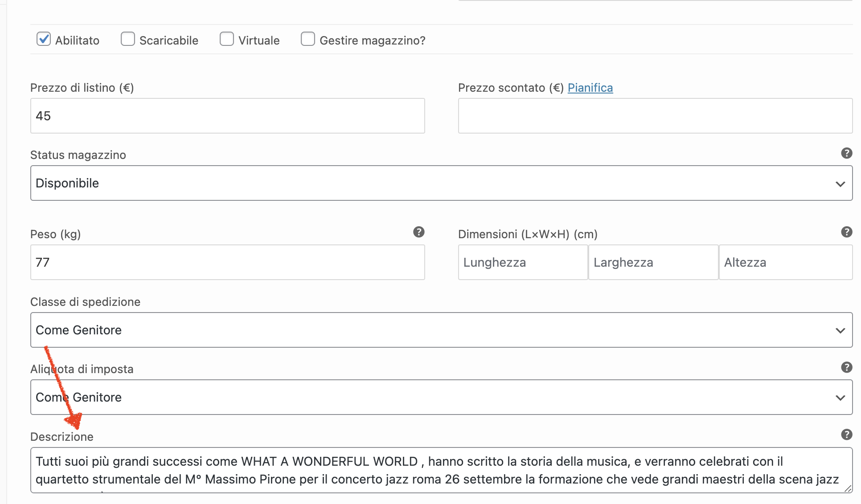The width and height of the screenshot is (861, 504).
Task: Enable the Scaricabile checkbox
Action: [x=128, y=39]
